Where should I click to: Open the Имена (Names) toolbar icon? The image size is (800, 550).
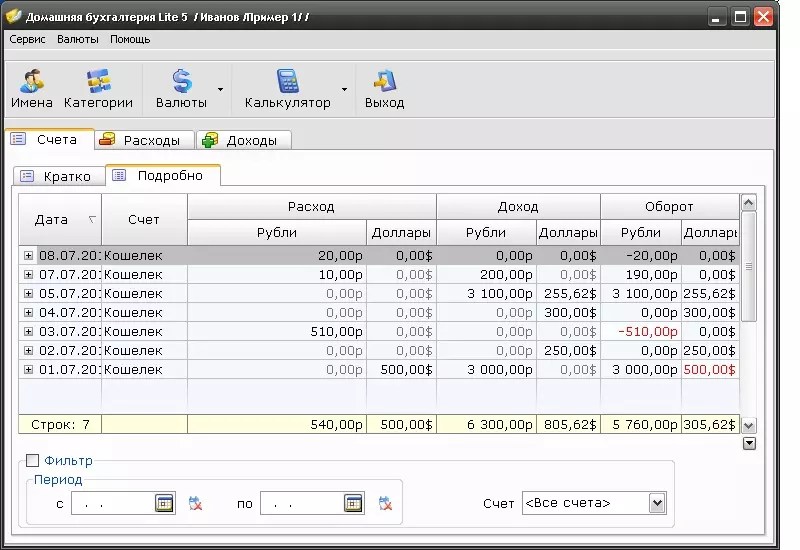pyautogui.click(x=32, y=81)
